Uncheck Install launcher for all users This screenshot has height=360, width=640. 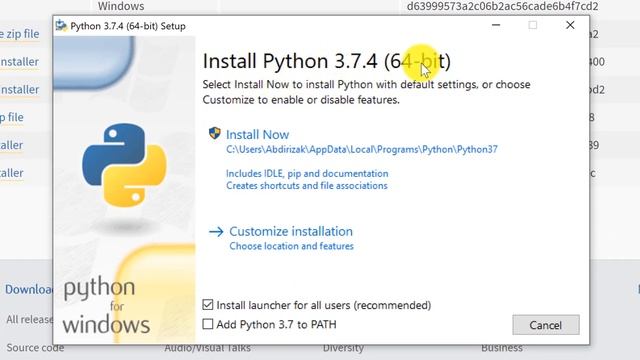[x=208, y=305]
